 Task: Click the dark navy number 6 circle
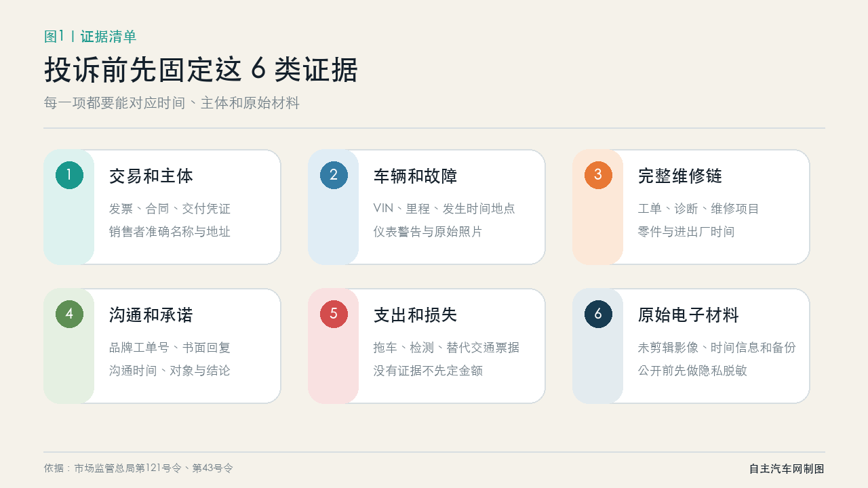pyautogui.click(x=598, y=314)
